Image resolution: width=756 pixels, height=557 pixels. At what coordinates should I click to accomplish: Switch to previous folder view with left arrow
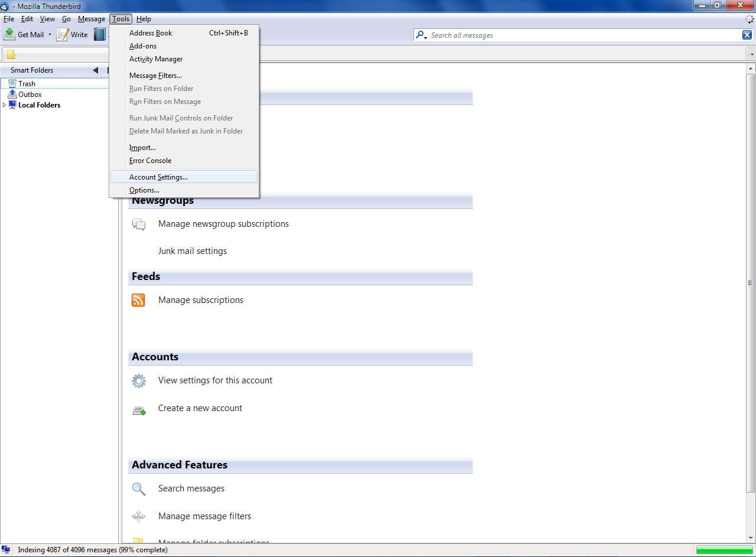click(x=96, y=70)
